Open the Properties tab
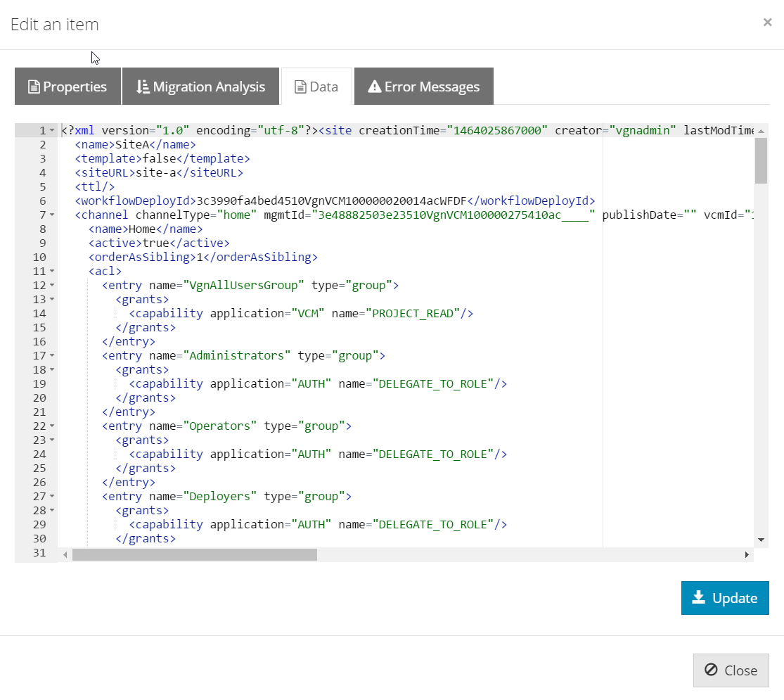784x700 pixels. 68,87
